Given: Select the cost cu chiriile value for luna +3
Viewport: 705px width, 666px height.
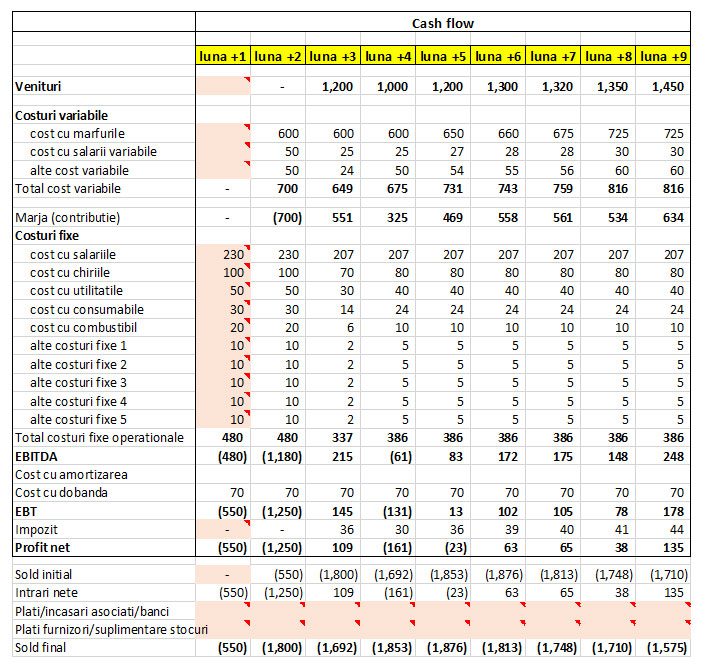Looking at the screenshot, I should [x=333, y=273].
